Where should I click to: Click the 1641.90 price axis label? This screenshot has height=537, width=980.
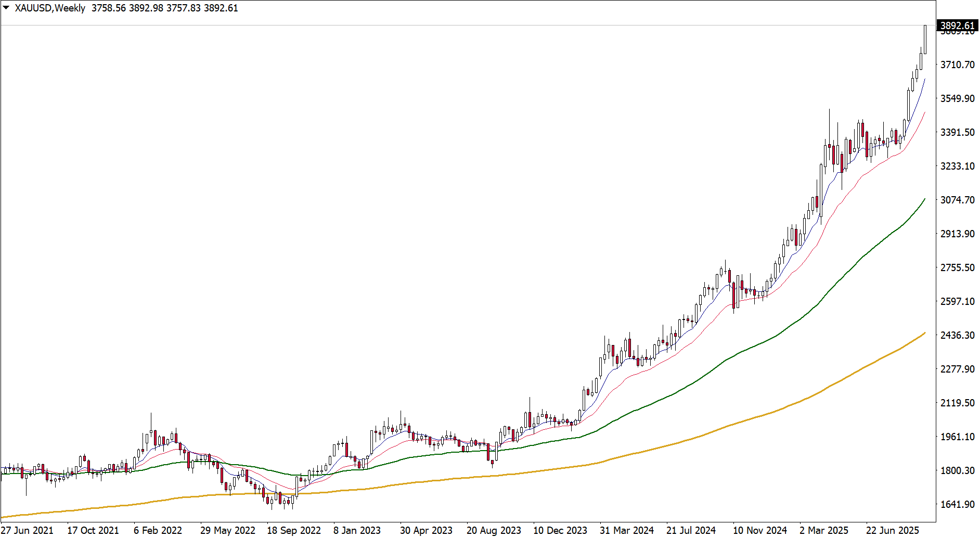click(x=957, y=504)
